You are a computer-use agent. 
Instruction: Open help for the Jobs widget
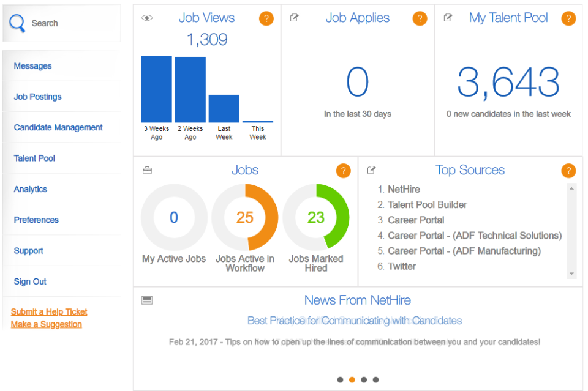click(x=343, y=171)
